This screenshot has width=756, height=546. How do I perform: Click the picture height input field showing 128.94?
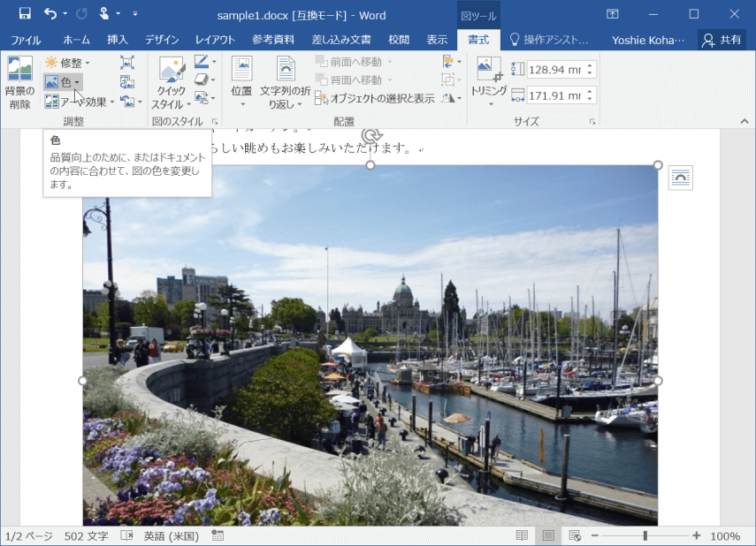[554, 70]
